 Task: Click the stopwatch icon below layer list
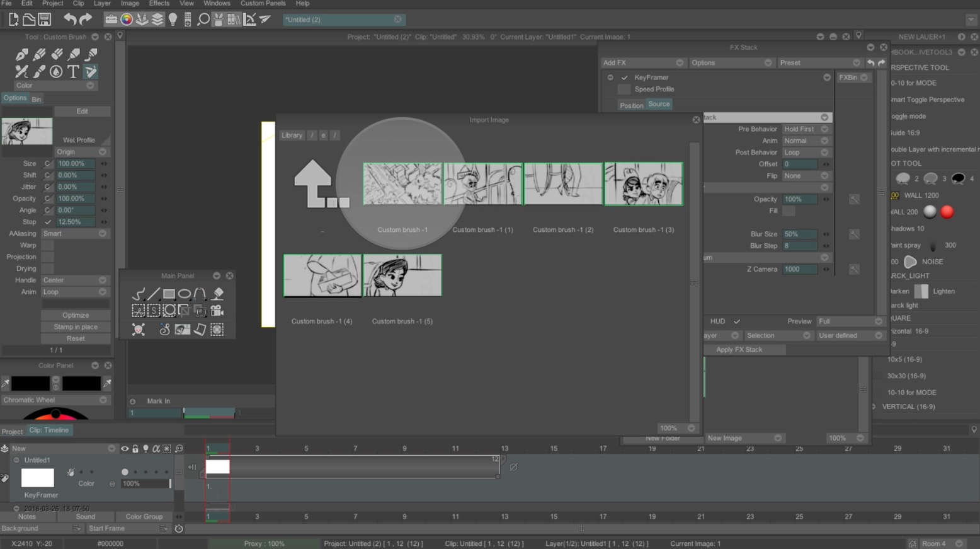click(179, 528)
